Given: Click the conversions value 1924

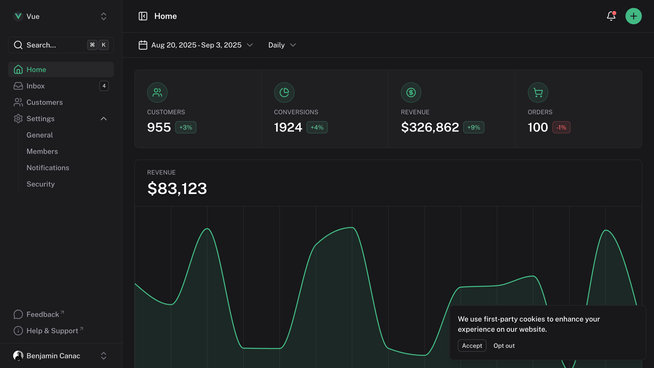Looking at the screenshot, I should (x=288, y=127).
